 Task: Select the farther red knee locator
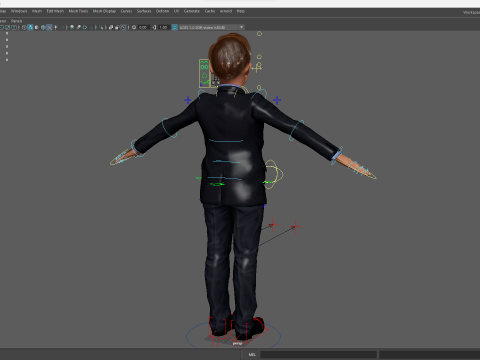pyautogui.click(x=273, y=225)
